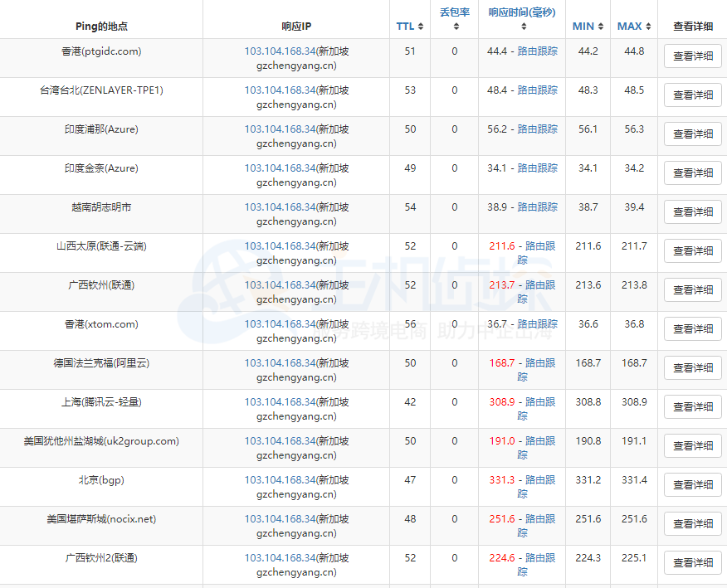Viewport: 727px width, 588px height.
Task: Select the 响应IP column header
Action: tap(296, 27)
